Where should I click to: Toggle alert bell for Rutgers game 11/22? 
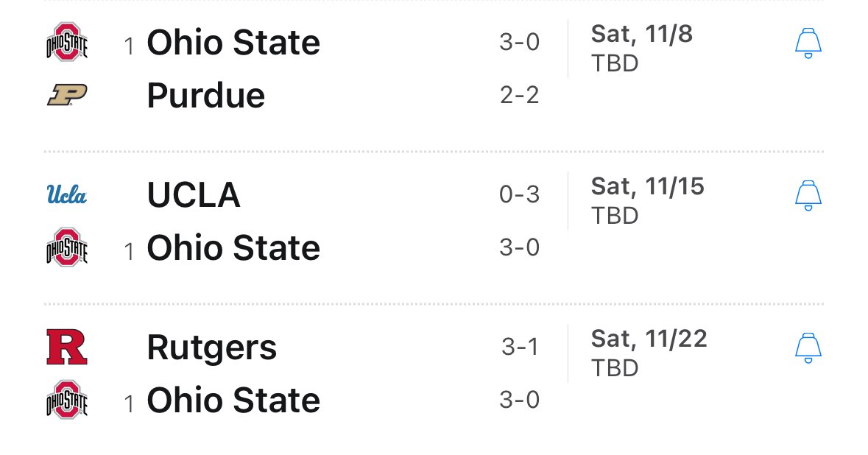point(808,348)
